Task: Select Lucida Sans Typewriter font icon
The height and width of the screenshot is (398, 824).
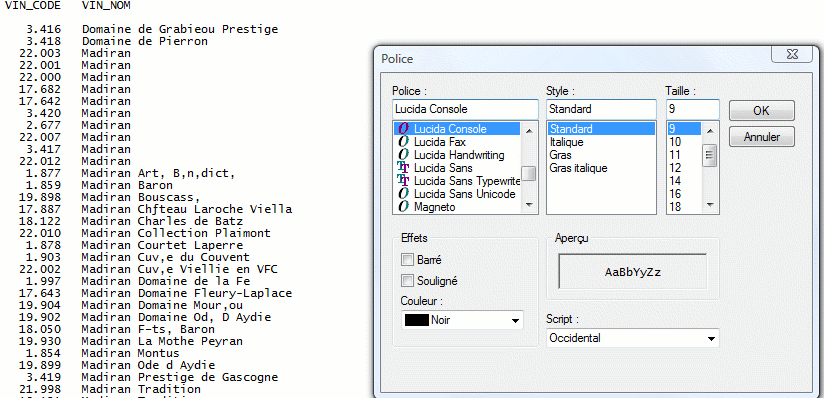Action: click(x=404, y=181)
